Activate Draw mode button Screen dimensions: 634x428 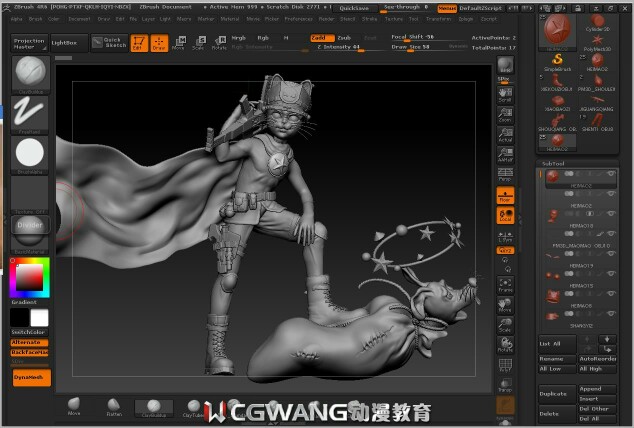click(159, 43)
